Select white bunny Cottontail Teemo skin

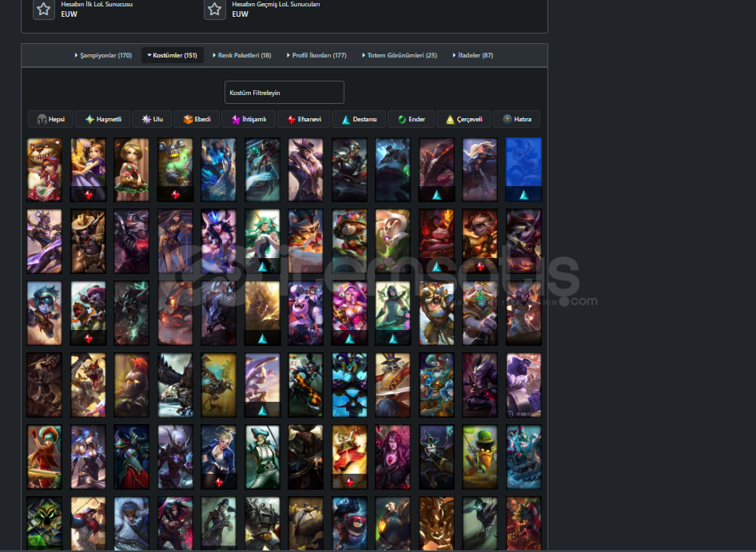click(393, 241)
